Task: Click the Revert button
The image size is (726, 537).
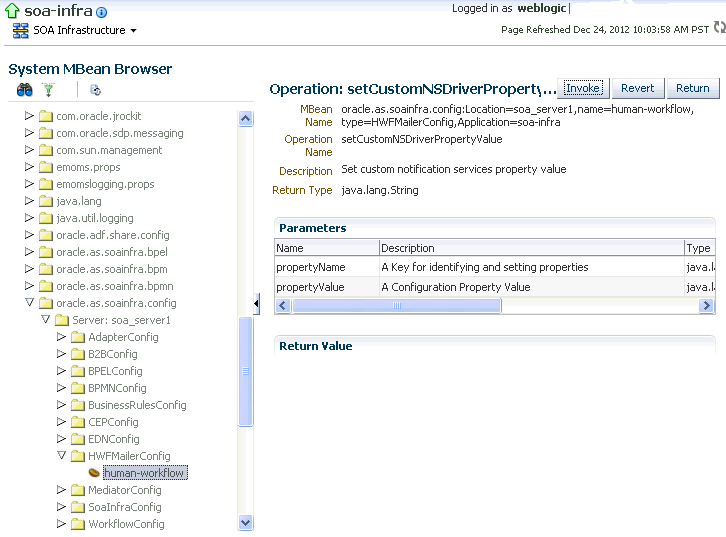Action: (x=638, y=88)
